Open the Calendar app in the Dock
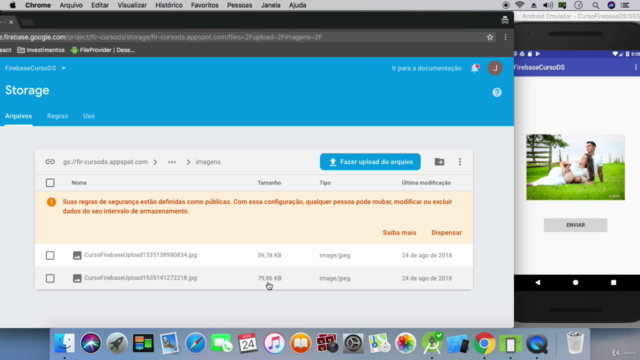The height and width of the screenshot is (360, 640). [248, 343]
